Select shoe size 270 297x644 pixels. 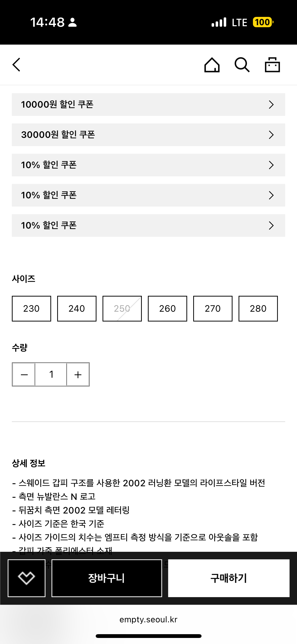[213, 308]
